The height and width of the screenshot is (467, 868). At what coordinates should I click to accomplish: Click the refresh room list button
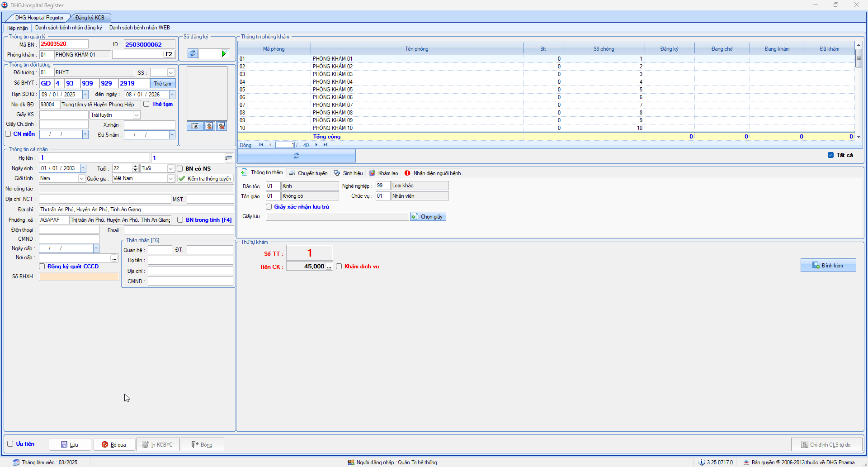[x=297, y=156]
